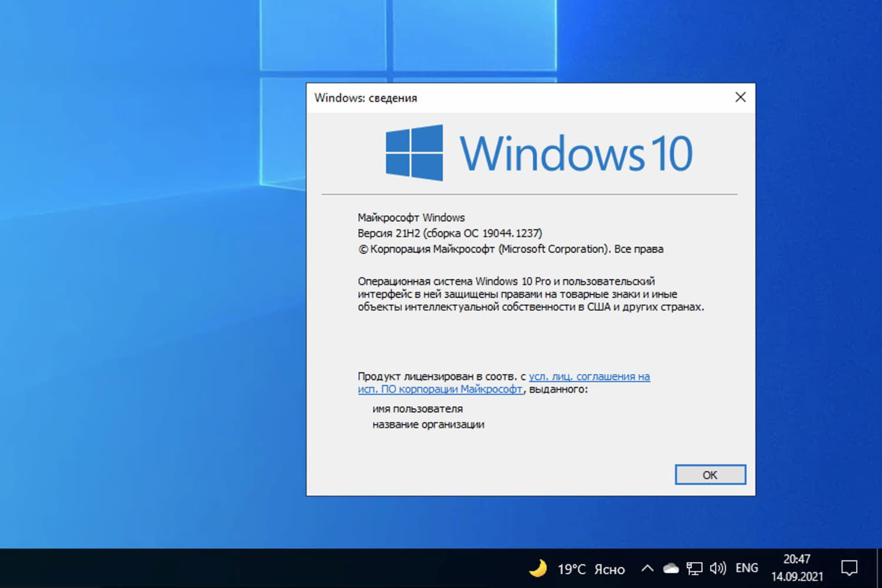The width and height of the screenshot is (882, 588).
Task: Close the 'Windows: сведения' dialog
Action: tap(740, 97)
